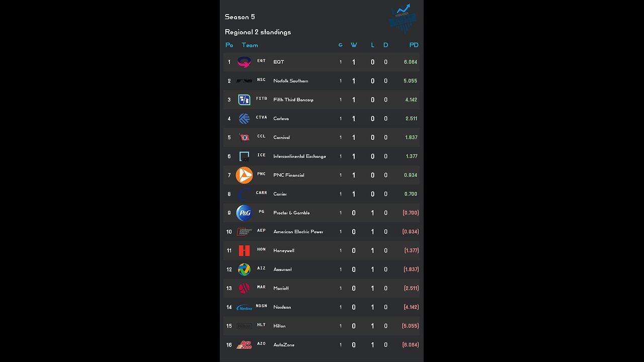The image size is (644, 362).
Task: Click the Fifth Third Bancorp logo
Action: point(244,100)
